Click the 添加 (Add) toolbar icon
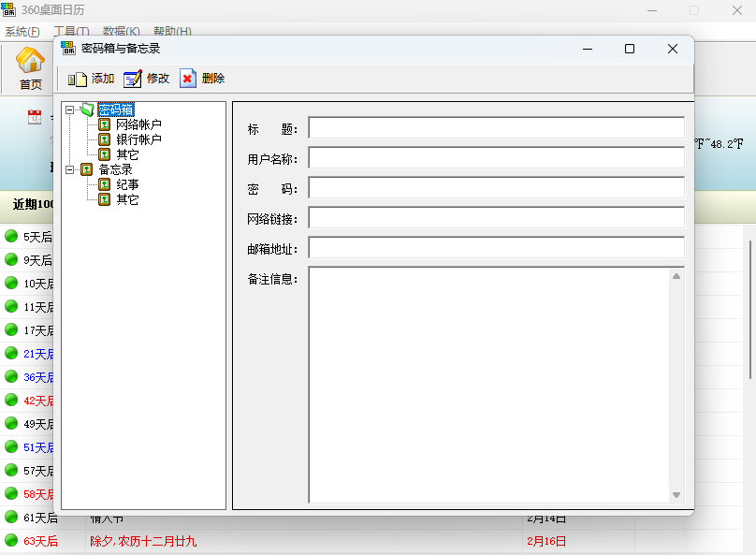 (77, 79)
